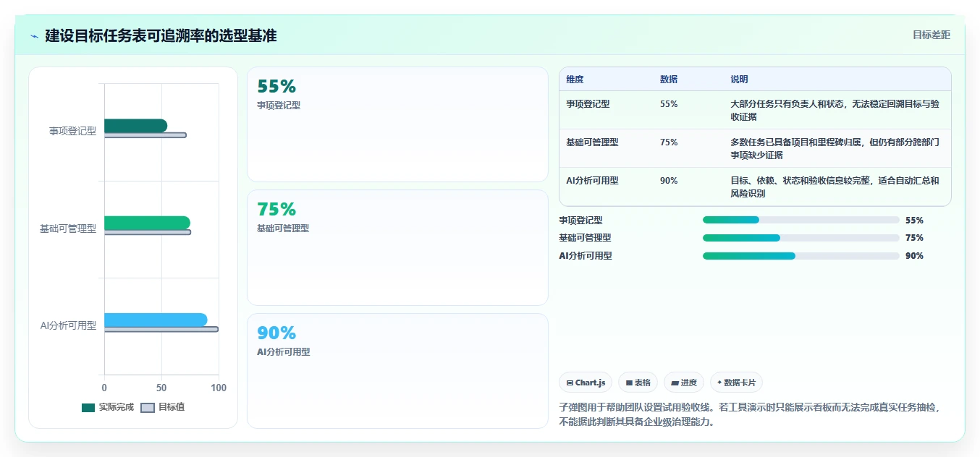Click the title 建设目标任务表可追溯率的选型基准
Image resolution: width=980 pixels, height=457 pixels.
pyautogui.click(x=161, y=36)
